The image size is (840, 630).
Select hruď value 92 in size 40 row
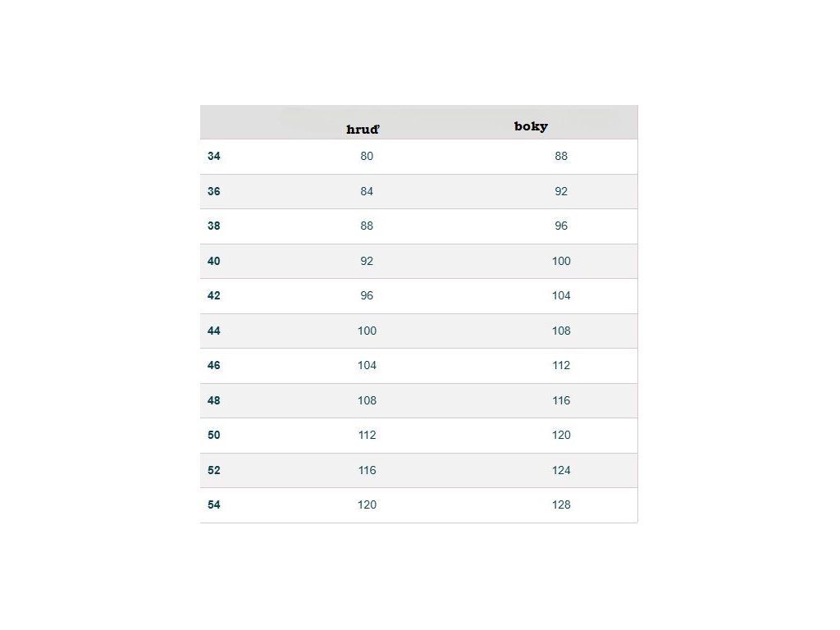[367, 261]
